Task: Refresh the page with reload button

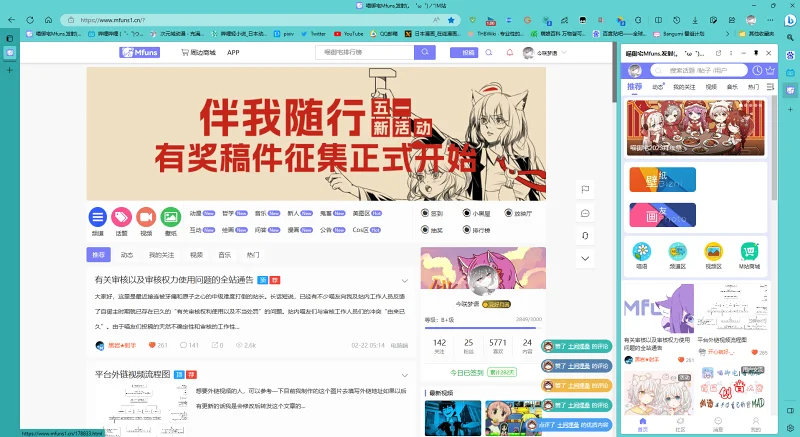Action: click(30, 20)
